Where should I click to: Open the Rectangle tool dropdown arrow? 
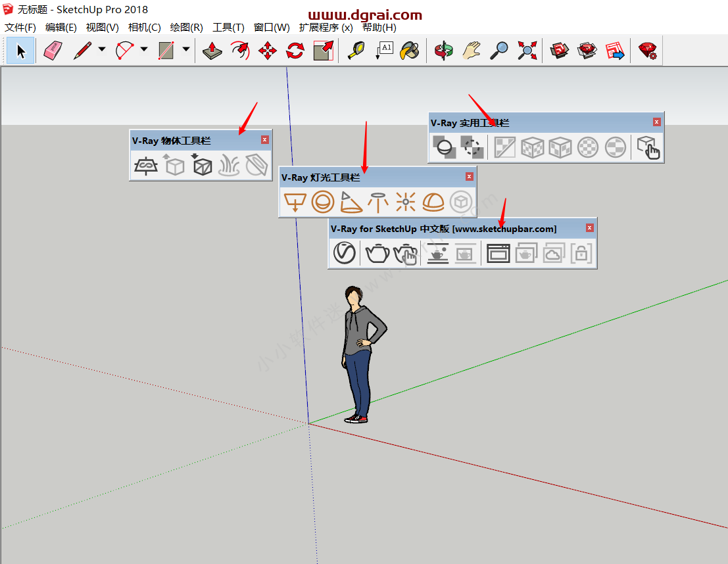(185, 49)
